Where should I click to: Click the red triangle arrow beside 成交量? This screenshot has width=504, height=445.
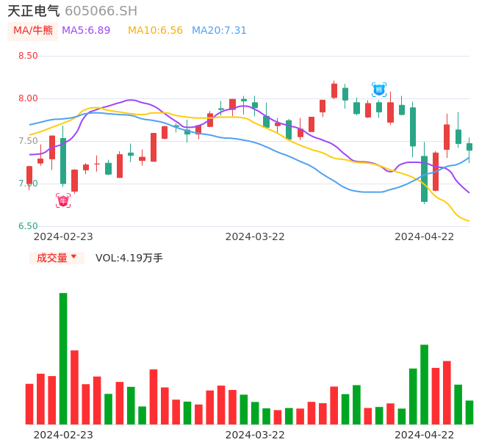(x=73, y=257)
